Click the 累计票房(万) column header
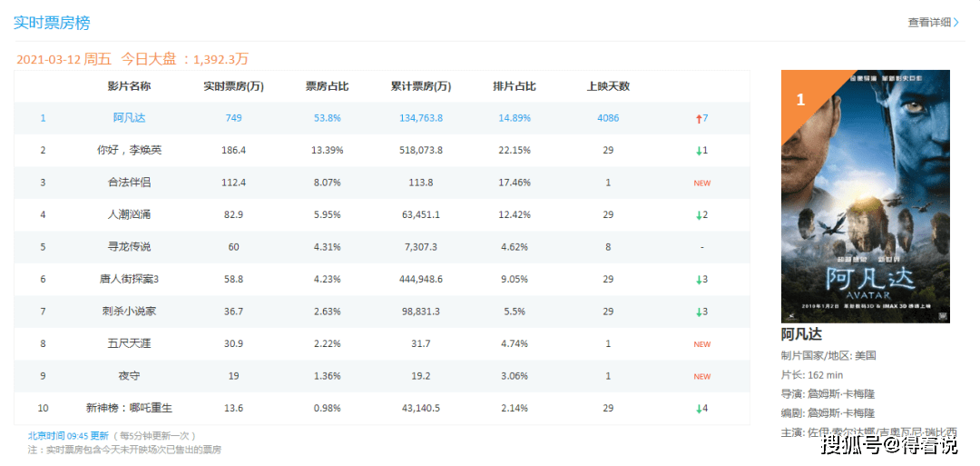Viewport: 980px width, 466px height. (421, 86)
